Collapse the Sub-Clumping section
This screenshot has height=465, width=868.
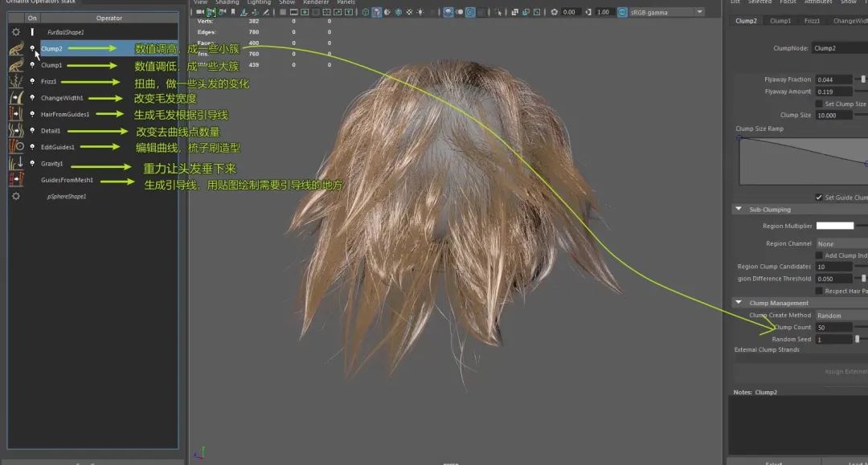pyautogui.click(x=739, y=210)
